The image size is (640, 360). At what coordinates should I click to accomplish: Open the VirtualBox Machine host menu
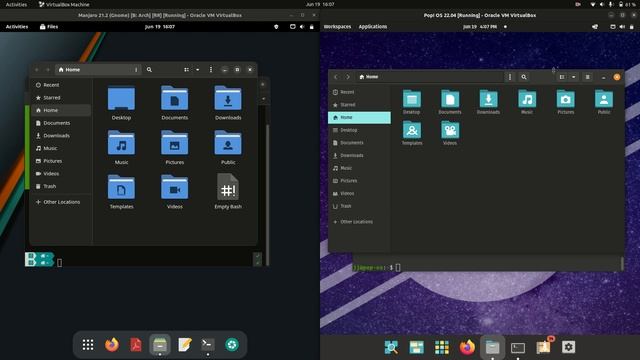pos(64,4)
